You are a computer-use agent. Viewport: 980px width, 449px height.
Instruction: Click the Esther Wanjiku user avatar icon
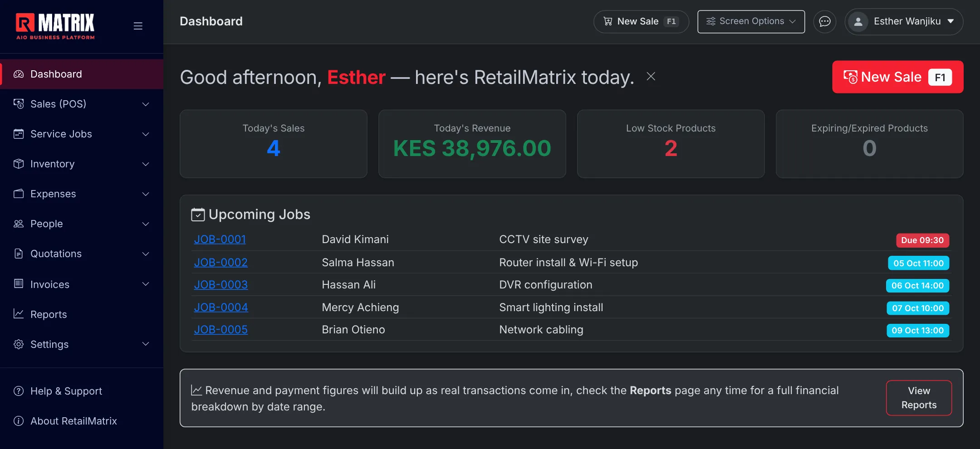858,21
